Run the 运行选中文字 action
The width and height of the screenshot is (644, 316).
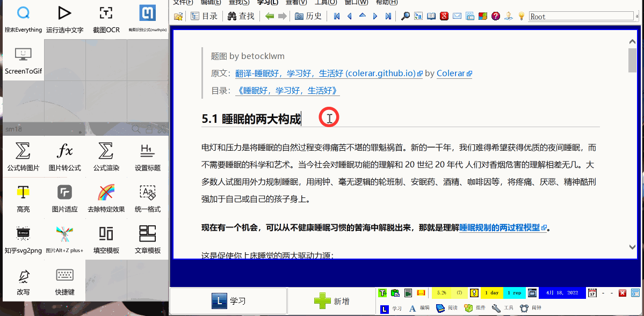[65, 19]
